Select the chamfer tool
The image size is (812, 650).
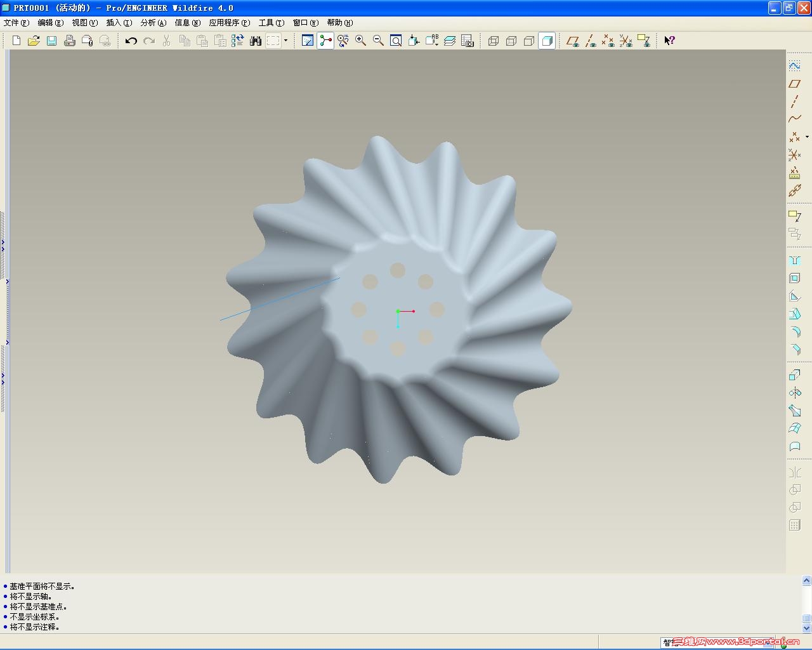click(x=794, y=349)
